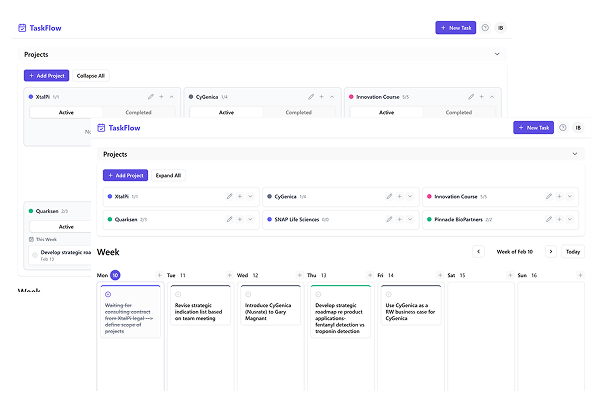The width and height of the screenshot is (600, 400).
Task: Expand the SNAP Life Sciences project
Action: click(x=410, y=219)
